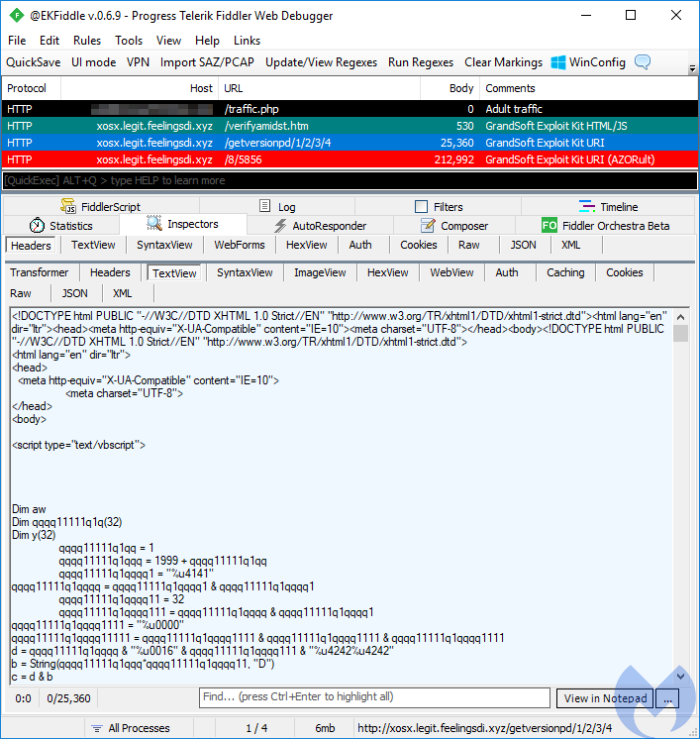Open the chat bubble comment icon
700x739 pixels.
point(643,61)
